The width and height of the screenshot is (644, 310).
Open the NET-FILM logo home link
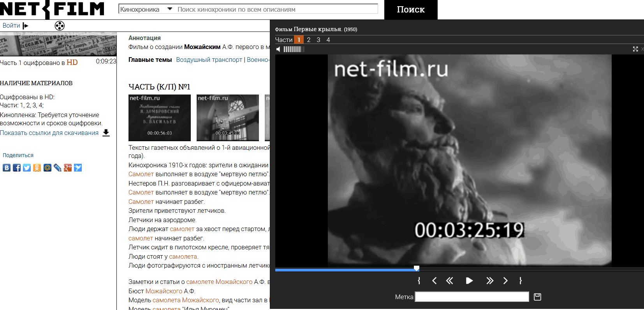(52, 9)
